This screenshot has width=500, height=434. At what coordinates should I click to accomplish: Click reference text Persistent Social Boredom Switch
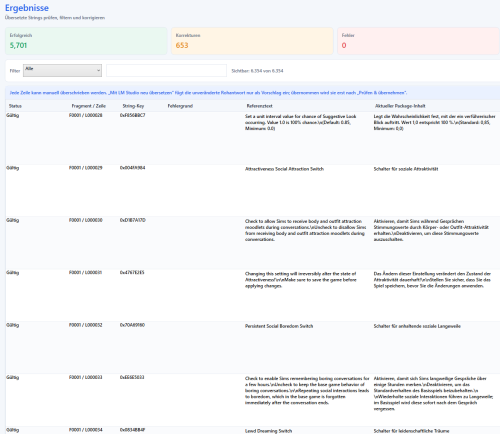(x=279, y=326)
